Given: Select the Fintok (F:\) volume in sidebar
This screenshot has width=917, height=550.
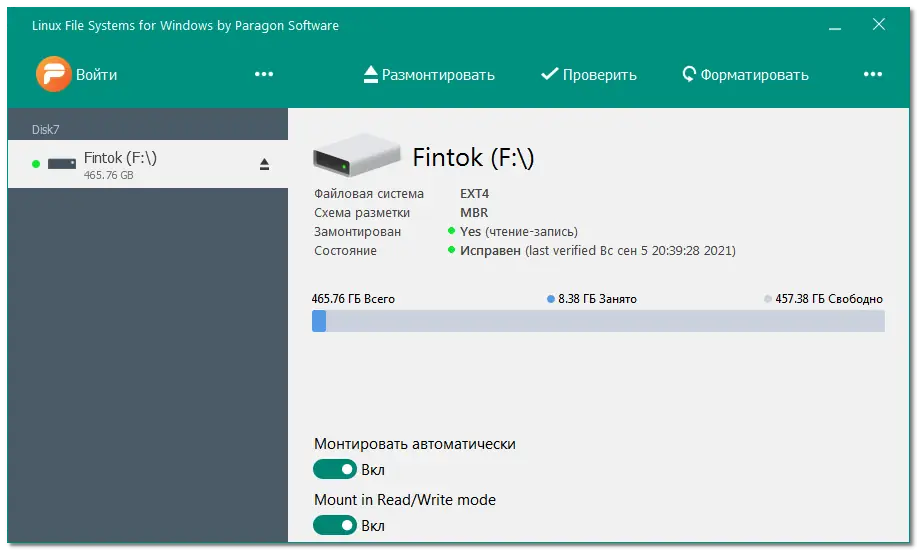Looking at the screenshot, I should pos(148,164).
